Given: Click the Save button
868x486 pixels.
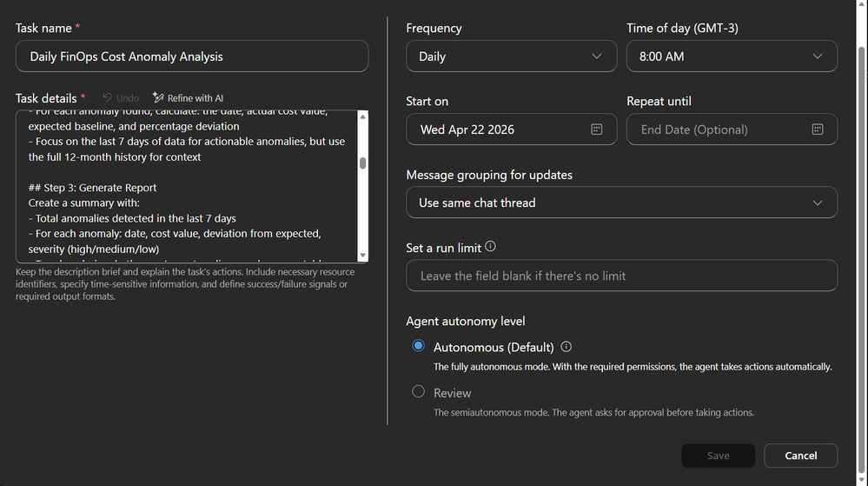Looking at the screenshot, I should pyautogui.click(x=719, y=456).
